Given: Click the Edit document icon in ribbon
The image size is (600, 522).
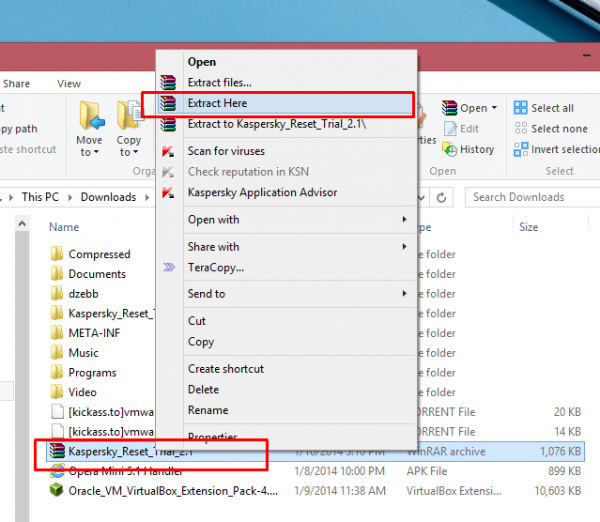Looking at the screenshot, I should pyautogui.click(x=450, y=129).
